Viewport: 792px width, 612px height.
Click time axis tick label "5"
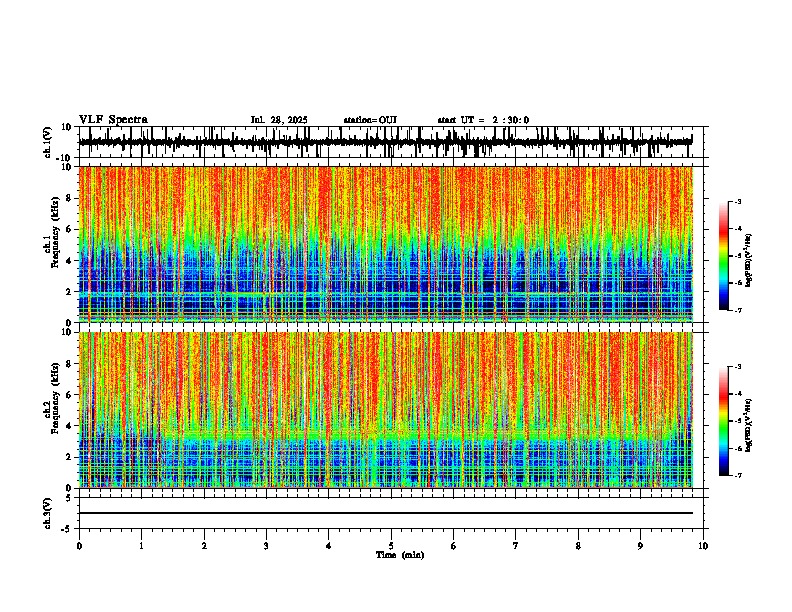click(391, 546)
